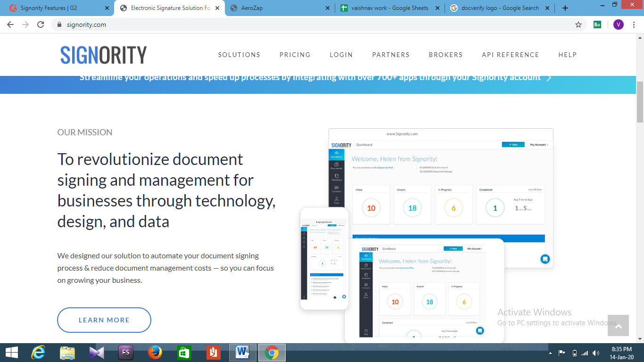Viewport: 644px width, 362px height.
Task: Close the docverify logo Google Search tab
Action: tap(548, 8)
